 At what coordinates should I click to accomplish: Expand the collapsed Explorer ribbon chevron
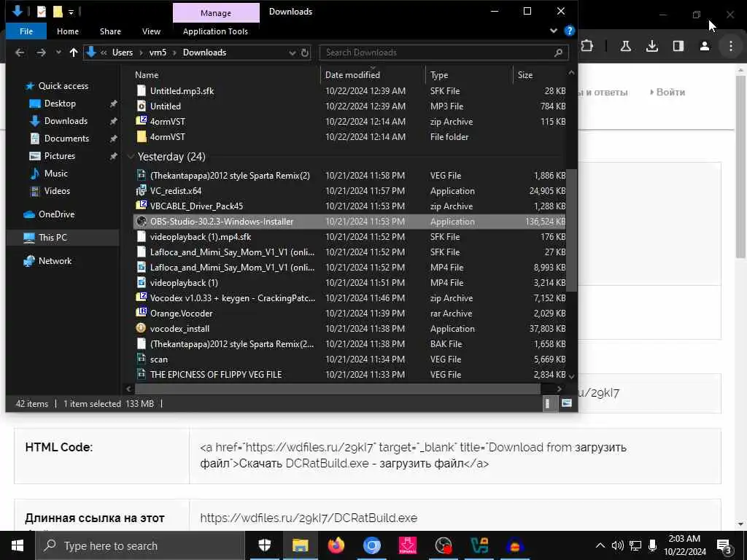coord(553,31)
